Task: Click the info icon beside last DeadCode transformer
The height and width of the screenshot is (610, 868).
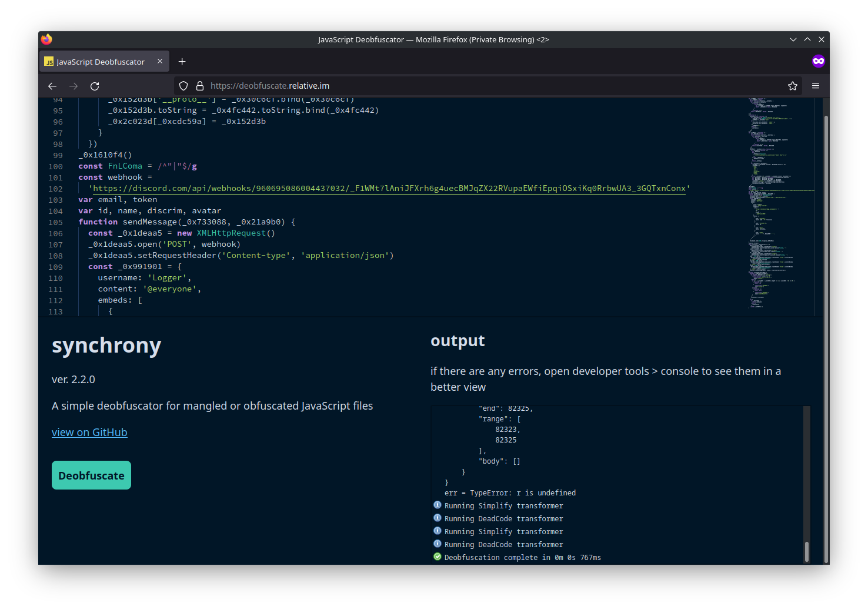Action: (438, 544)
